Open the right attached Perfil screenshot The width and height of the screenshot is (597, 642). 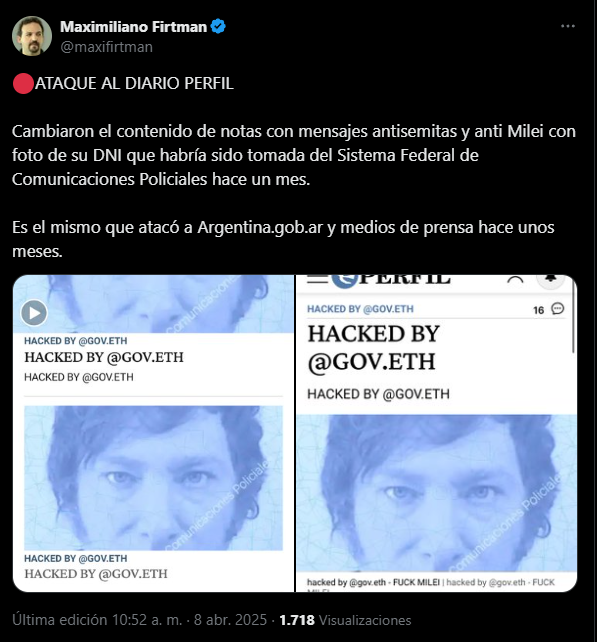coord(436,433)
